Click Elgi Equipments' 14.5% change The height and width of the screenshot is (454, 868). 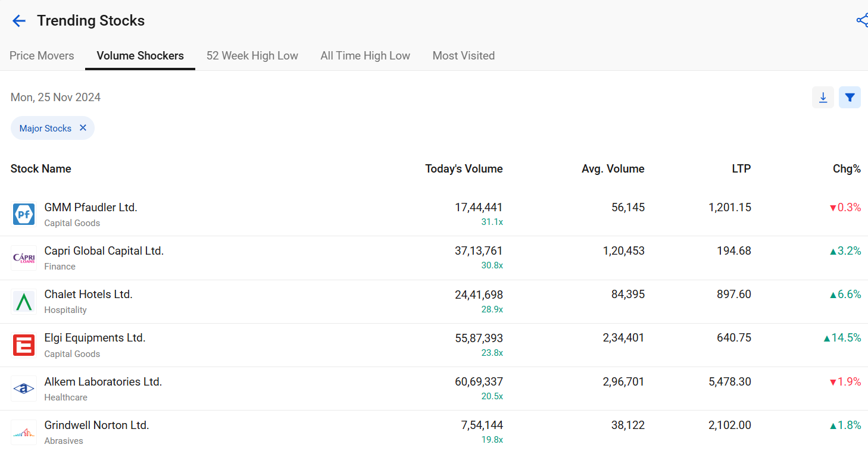coord(842,337)
